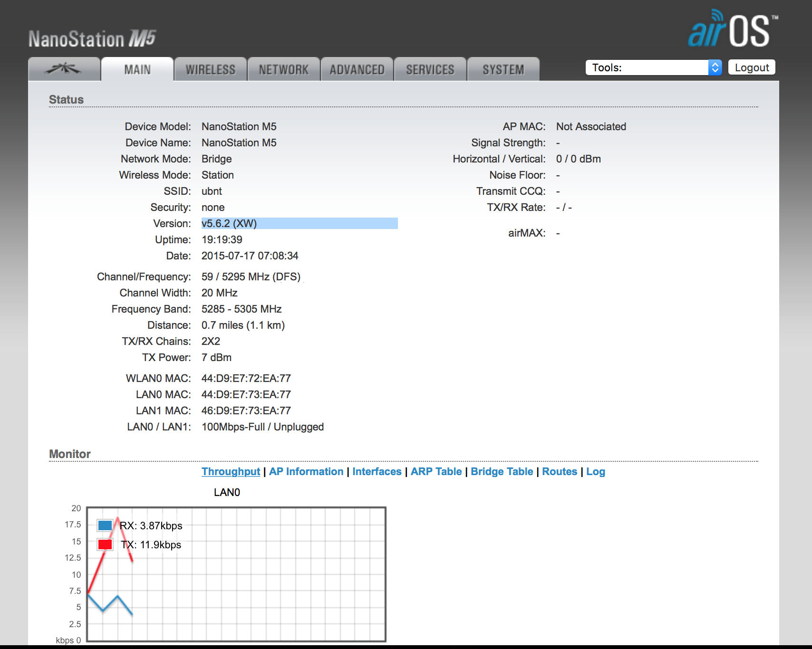Image resolution: width=812 pixels, height=649 pixels.
Task: Open the SYSTEM tab
Action: pyautogui.click(x=503, y=69)
